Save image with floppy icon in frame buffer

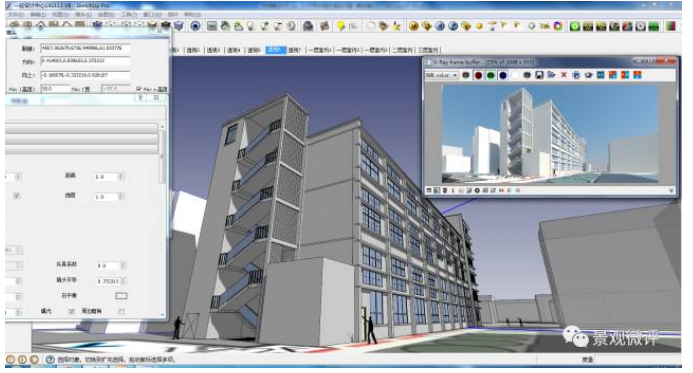(x=539, y=75)
